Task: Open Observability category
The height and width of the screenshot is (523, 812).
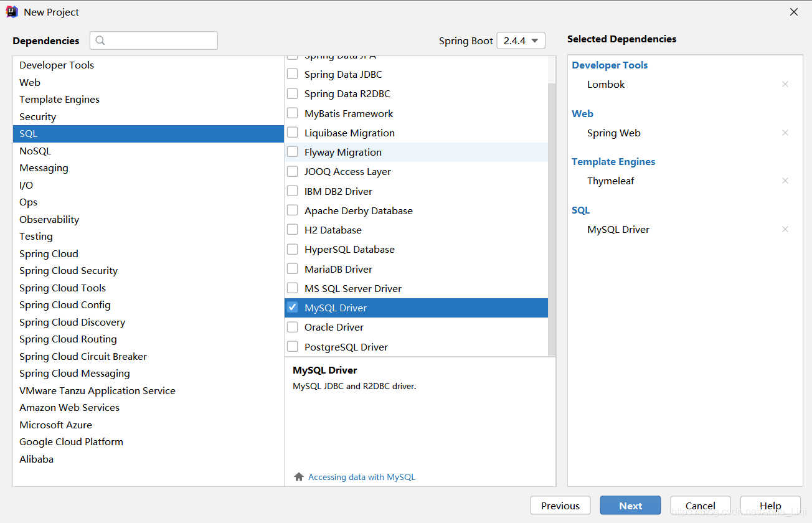Action: pos(148,219)
